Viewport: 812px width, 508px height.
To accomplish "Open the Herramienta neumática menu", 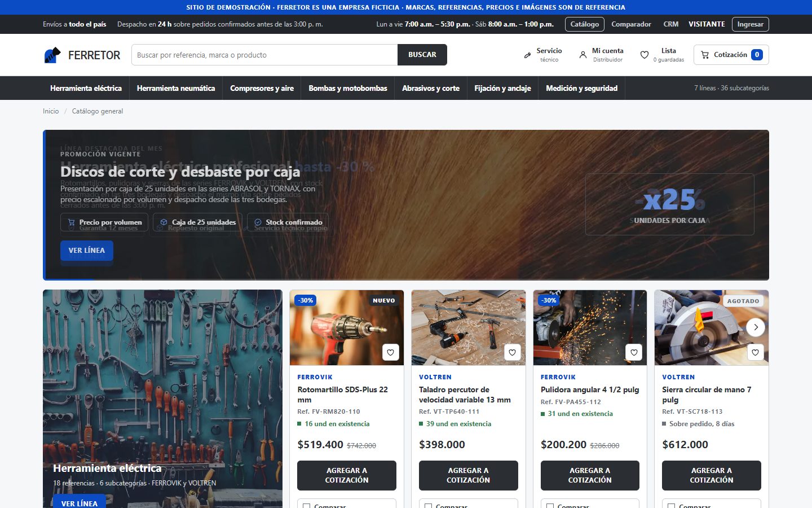I will click(x=176, y=88).
